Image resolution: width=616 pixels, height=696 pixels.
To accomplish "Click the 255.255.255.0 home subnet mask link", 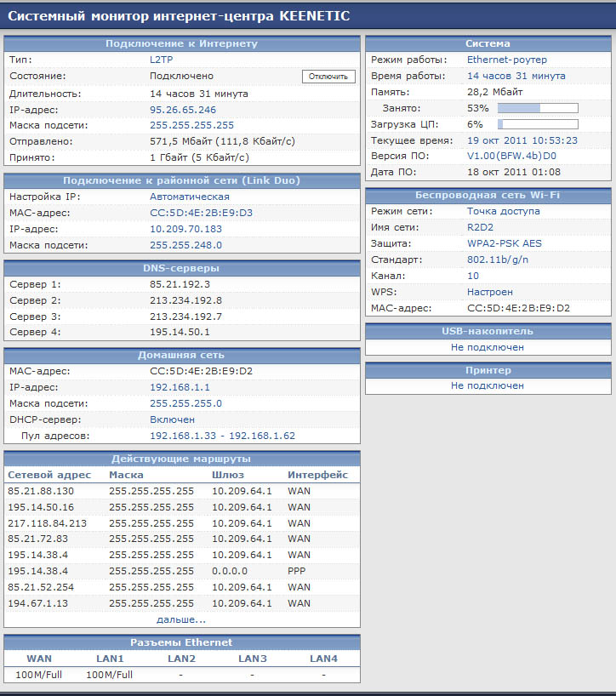I will coord(185,403).
